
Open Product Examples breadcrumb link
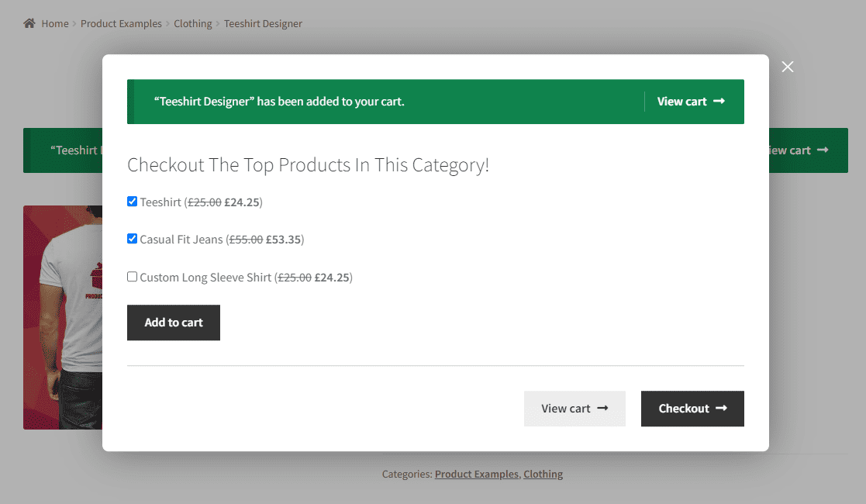pyautogui.click(x=121, y=24)
